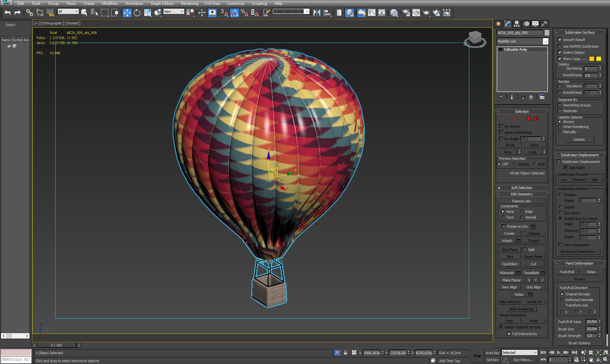610x364 pixels.
Task: Select Element sub-object level red cube
Action: click(536, 118)
